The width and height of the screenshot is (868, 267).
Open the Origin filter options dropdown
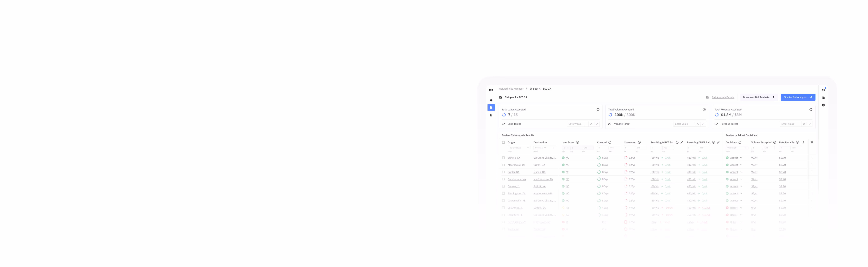pos(519,148)
